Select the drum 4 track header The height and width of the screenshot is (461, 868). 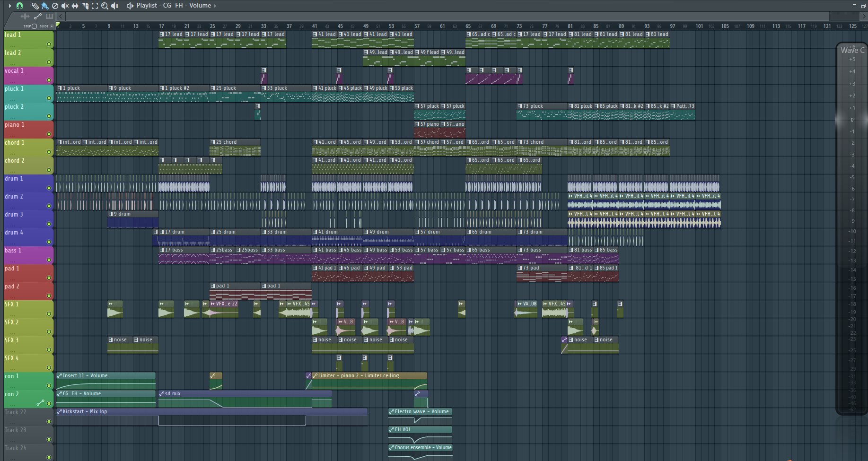[28, 237]
